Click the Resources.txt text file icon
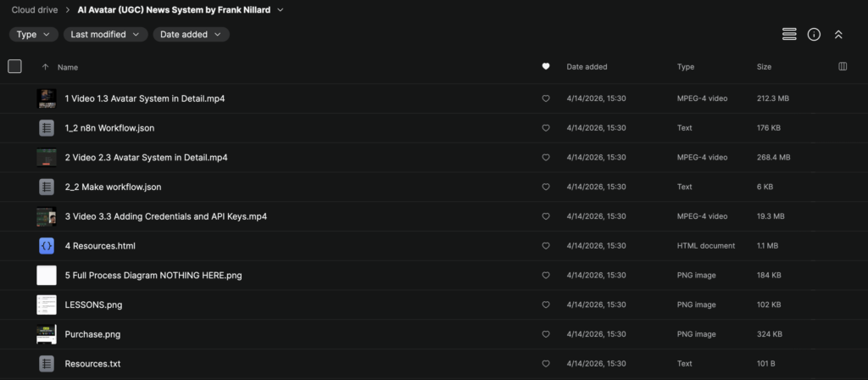868x380 pixels. [46, 364]
